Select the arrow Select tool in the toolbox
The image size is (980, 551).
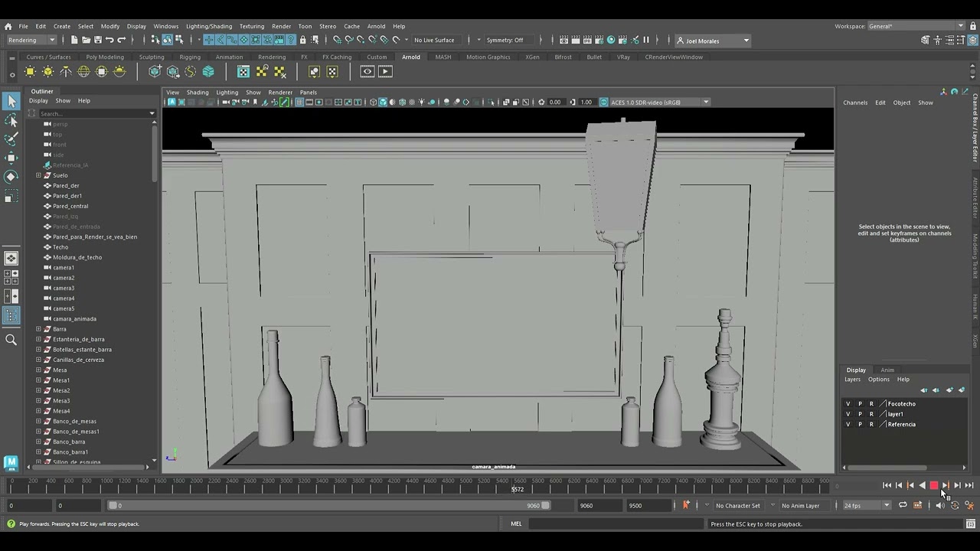(11, 101)
